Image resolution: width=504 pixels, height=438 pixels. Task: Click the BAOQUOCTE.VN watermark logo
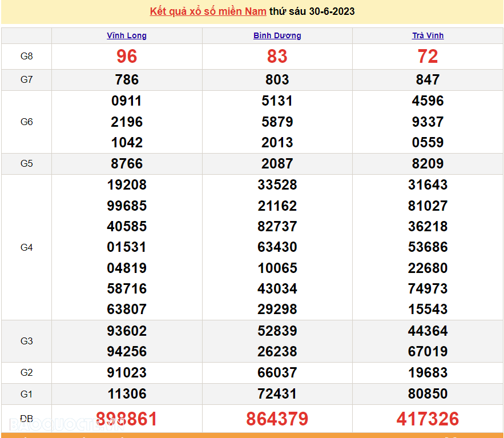click(x=66, y=424)
